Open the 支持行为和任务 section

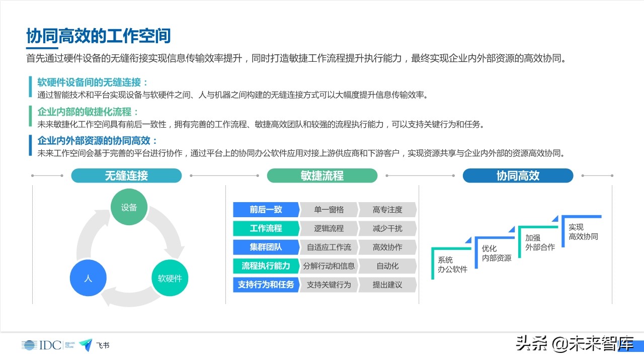266,285
